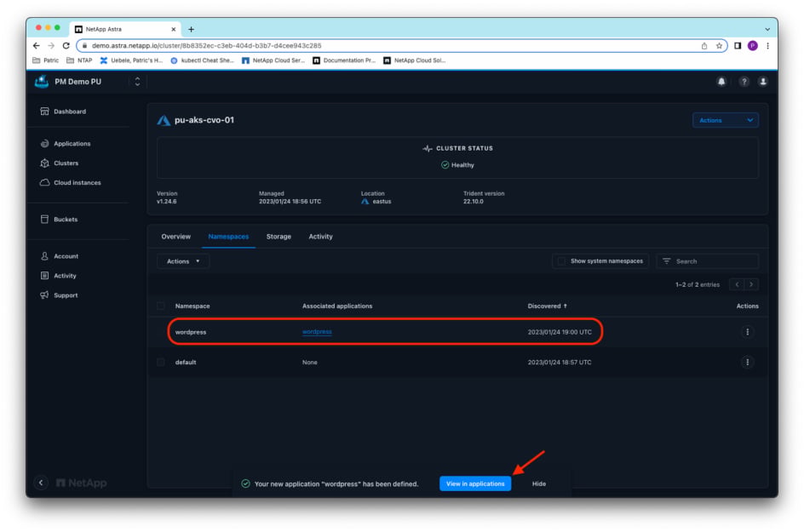Bookmark this page with the star icon
The image size is (804, 532).
coord(719,46)
